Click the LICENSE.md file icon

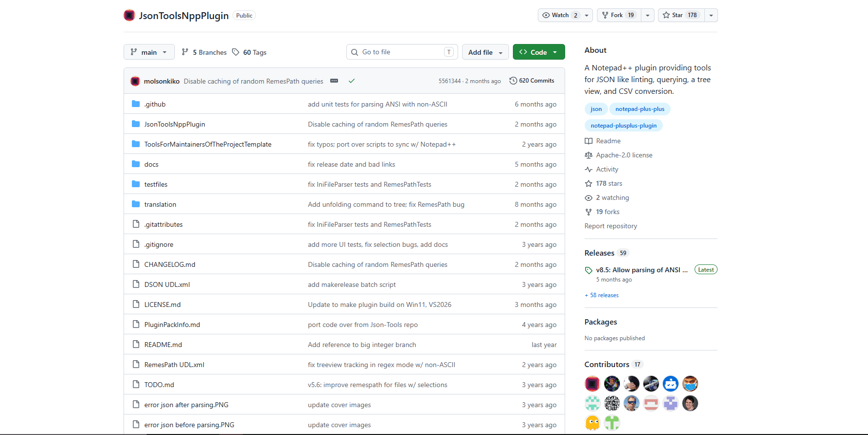pyautogui.click(x=136, y=304)
